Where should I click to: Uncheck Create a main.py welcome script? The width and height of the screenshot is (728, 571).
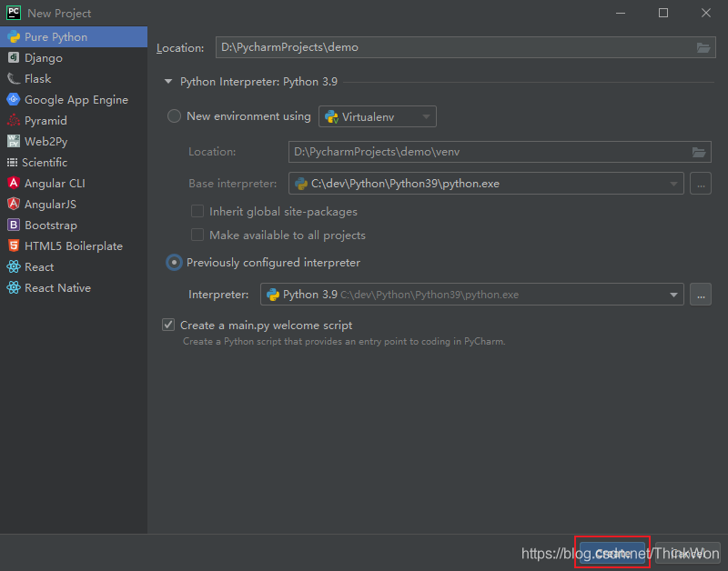click(x=168, y=325)
